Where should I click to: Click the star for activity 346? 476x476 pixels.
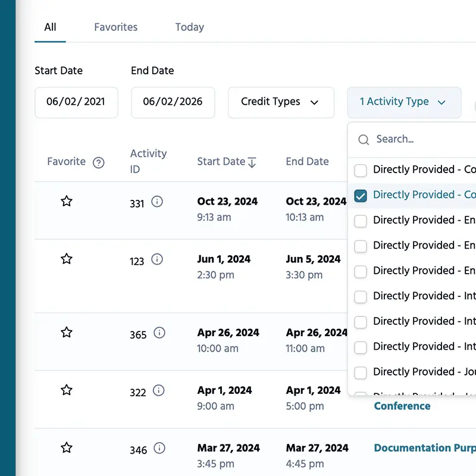click(67, 447)
